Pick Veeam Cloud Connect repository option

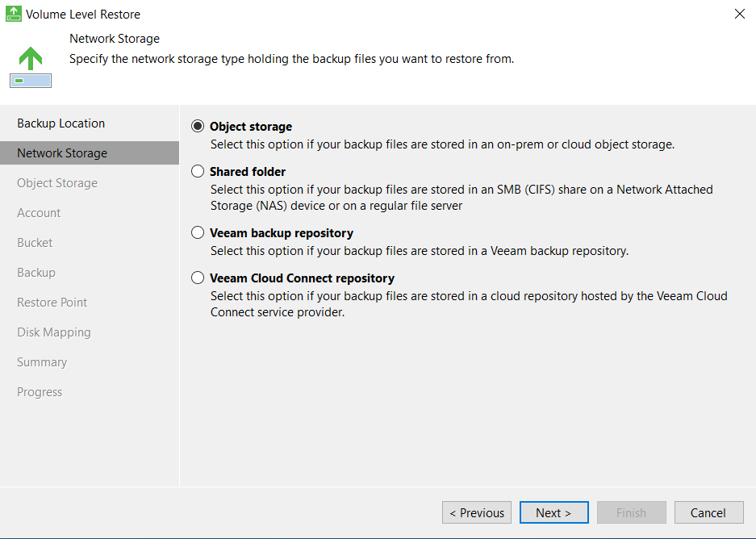pos(198,278)
